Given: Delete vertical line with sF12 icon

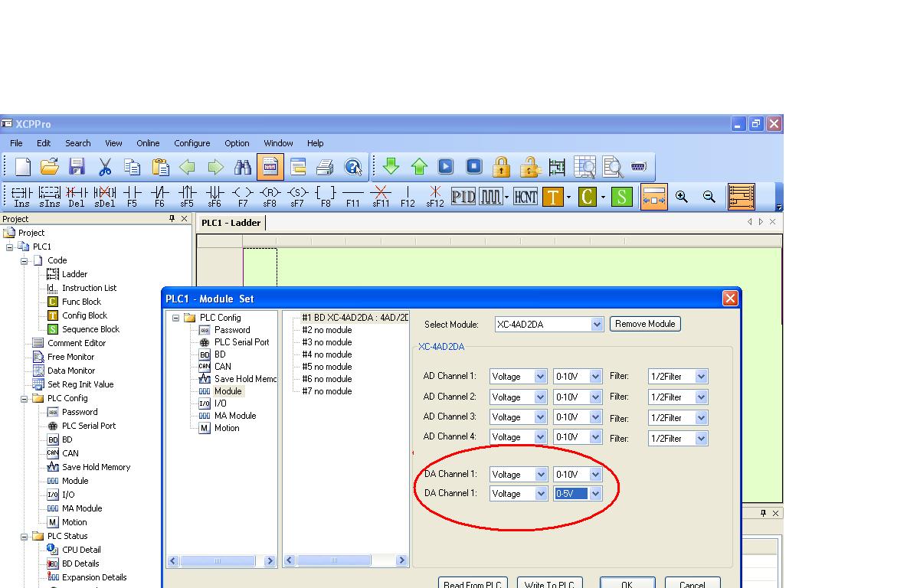Looking at the screenshot, I should [x=435, y=197].
